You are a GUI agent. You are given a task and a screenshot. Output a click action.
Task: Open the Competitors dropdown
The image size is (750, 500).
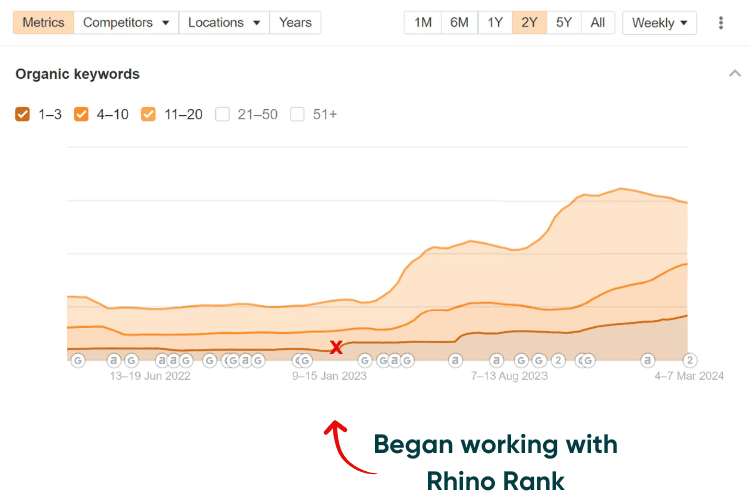126,22
